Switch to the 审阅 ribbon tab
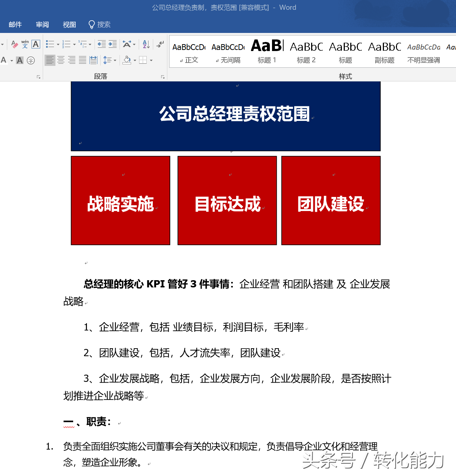This screenshot has width=456, height=476. click(42, 24)
